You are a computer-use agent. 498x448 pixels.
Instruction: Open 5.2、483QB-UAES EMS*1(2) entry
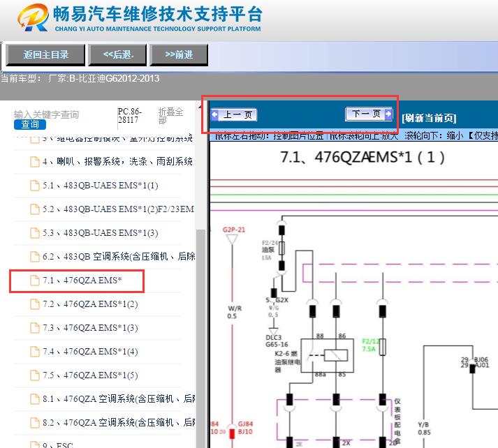click(x=118, y=209)
